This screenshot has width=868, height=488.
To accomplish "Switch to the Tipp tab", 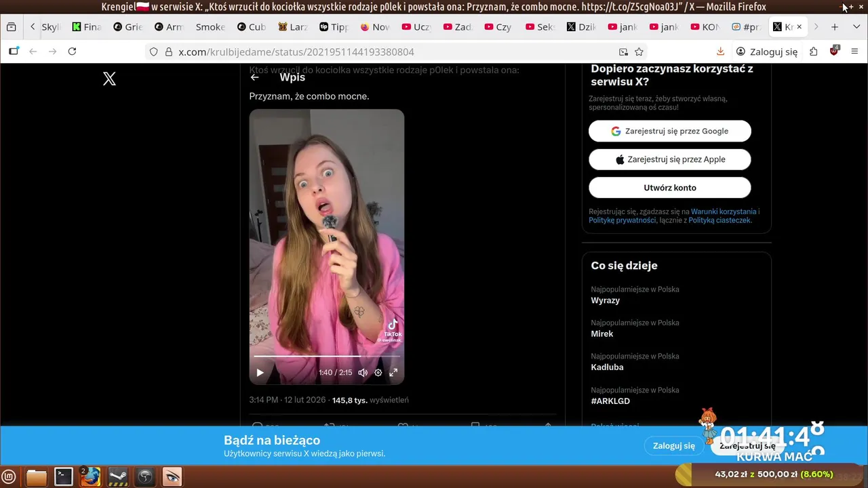I will [x=334, y=27].
